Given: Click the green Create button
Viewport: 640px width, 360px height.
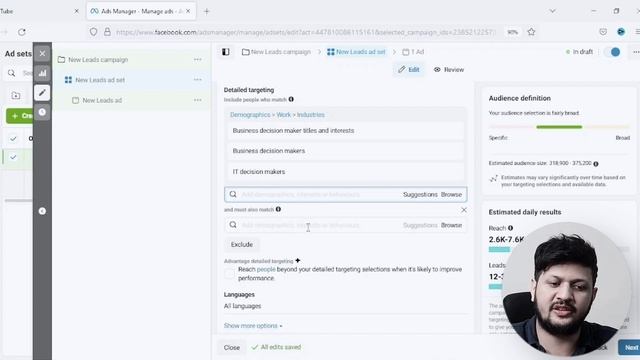Looking at the screenshot, I should 20,116.
